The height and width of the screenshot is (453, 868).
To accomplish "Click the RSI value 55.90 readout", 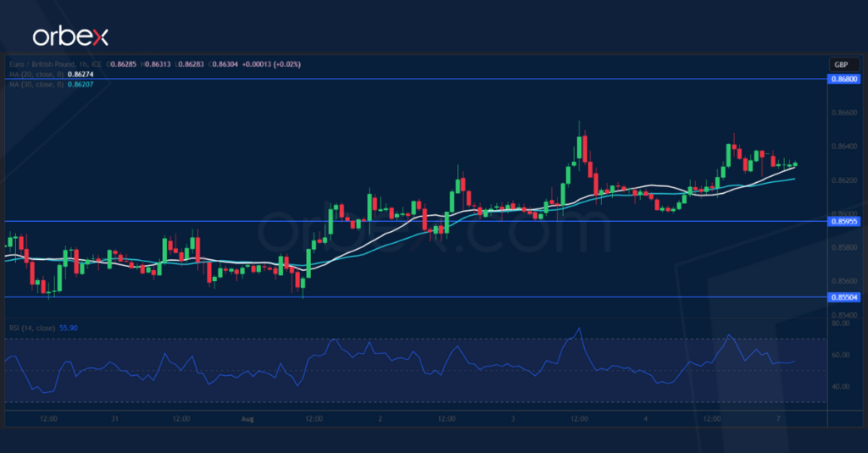I will point(70,327).
